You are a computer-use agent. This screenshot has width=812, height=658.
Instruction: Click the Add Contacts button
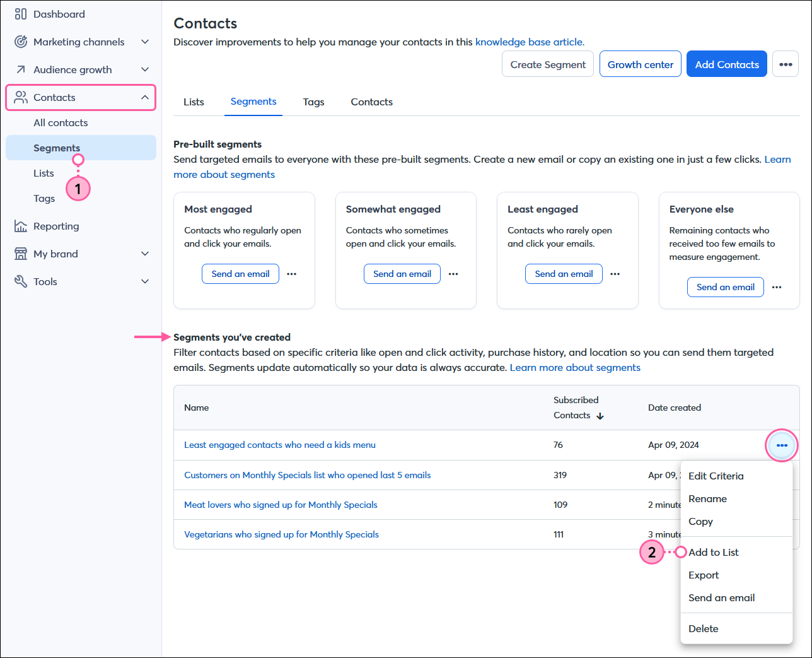[727, 64]
